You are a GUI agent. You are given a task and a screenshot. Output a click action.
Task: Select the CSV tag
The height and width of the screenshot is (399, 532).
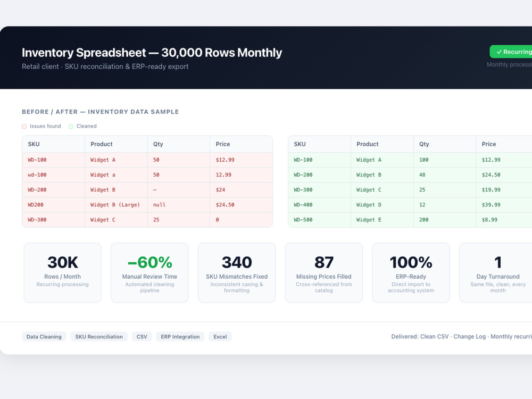coord(142,337)
